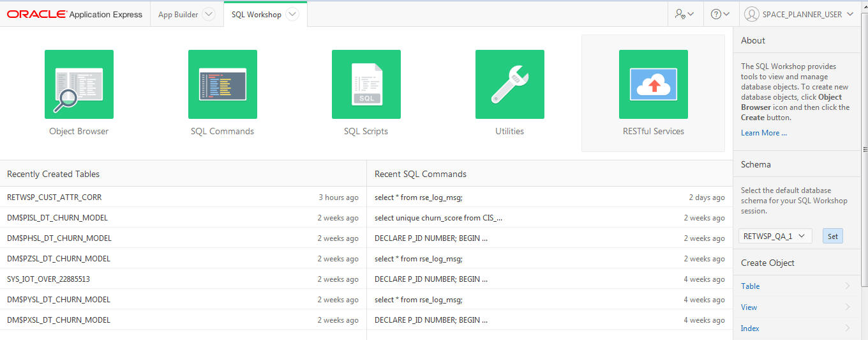Open the administration user-key menu icon
This screenshot has height=340, width=868.
coord(684,14)
